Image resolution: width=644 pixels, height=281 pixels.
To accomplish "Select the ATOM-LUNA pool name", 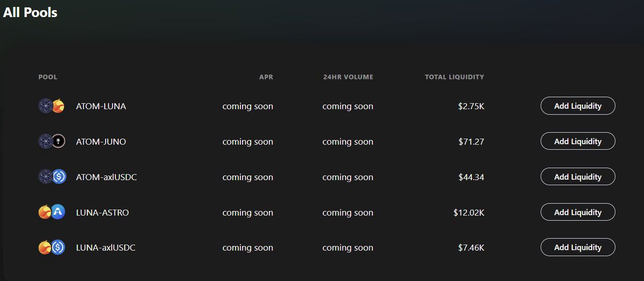I will pyautogui.click(x=101, y=106).
